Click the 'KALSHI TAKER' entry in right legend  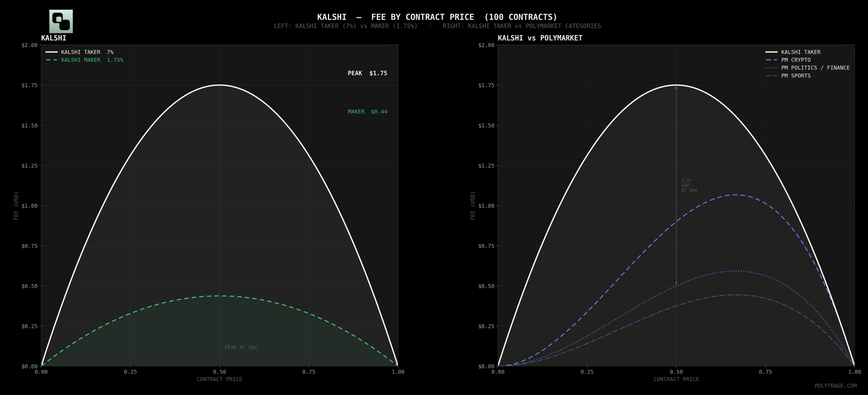[793, 52]
